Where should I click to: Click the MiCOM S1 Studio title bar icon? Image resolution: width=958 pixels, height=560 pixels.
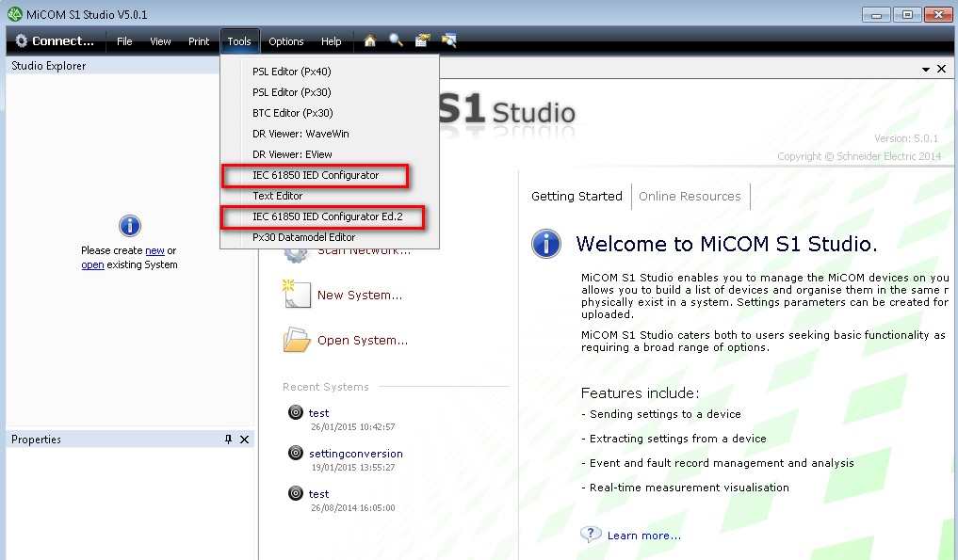[15, 14]
